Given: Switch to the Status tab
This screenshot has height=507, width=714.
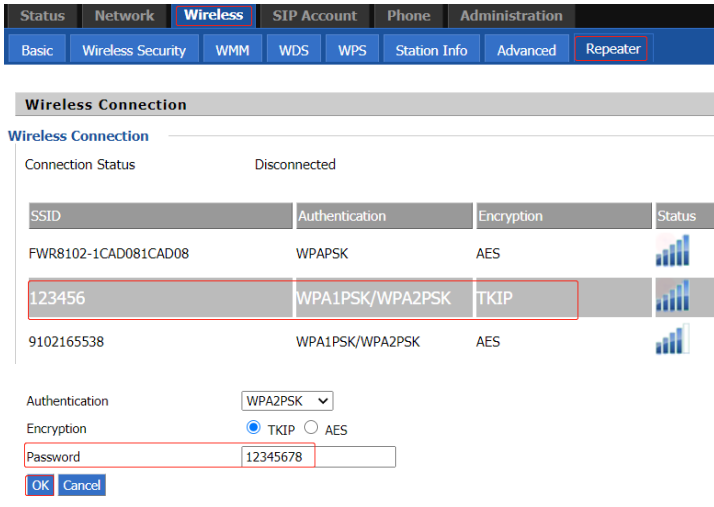Looking at the screenshot, I should [42, 16].
